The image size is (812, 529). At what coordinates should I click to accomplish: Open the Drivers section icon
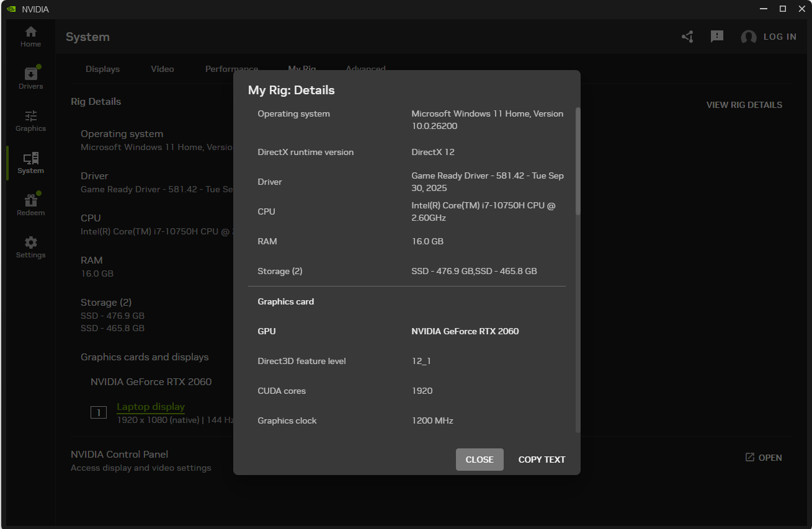point(30,73)
